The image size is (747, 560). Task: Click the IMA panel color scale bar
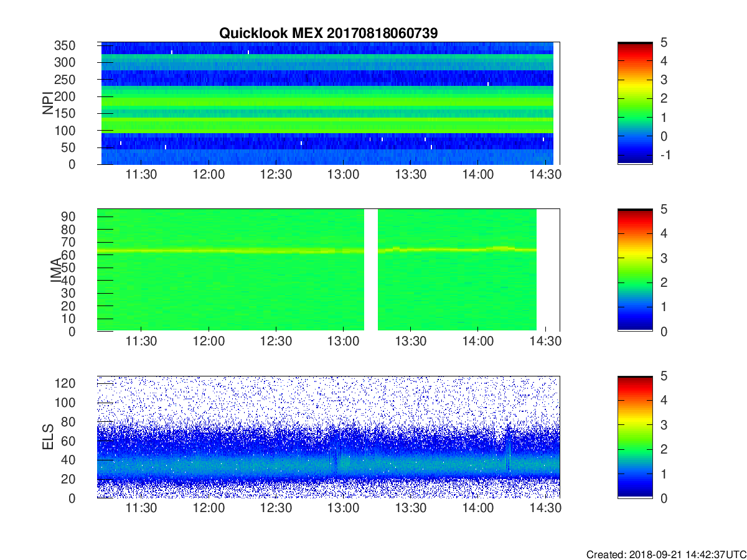click(x=635, y=270)
